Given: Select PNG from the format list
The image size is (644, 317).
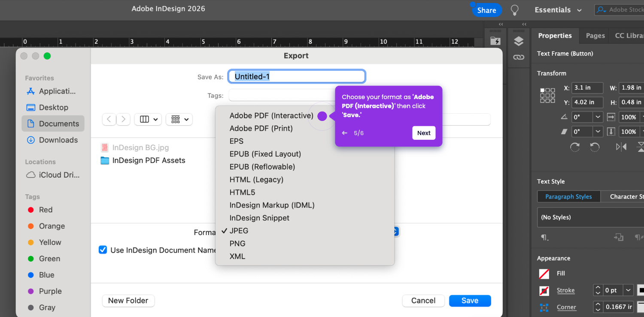Looking at the screenshot, I should tap(237, 244).
